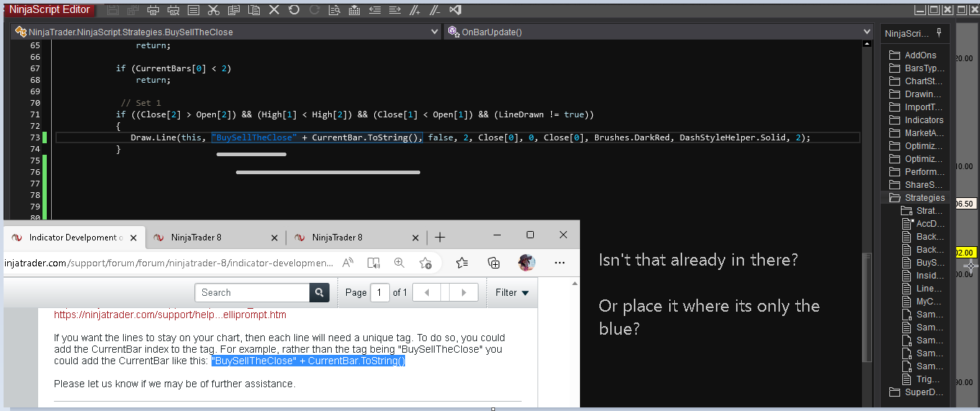Click the Comment Selection icon

tap(415, 10)
